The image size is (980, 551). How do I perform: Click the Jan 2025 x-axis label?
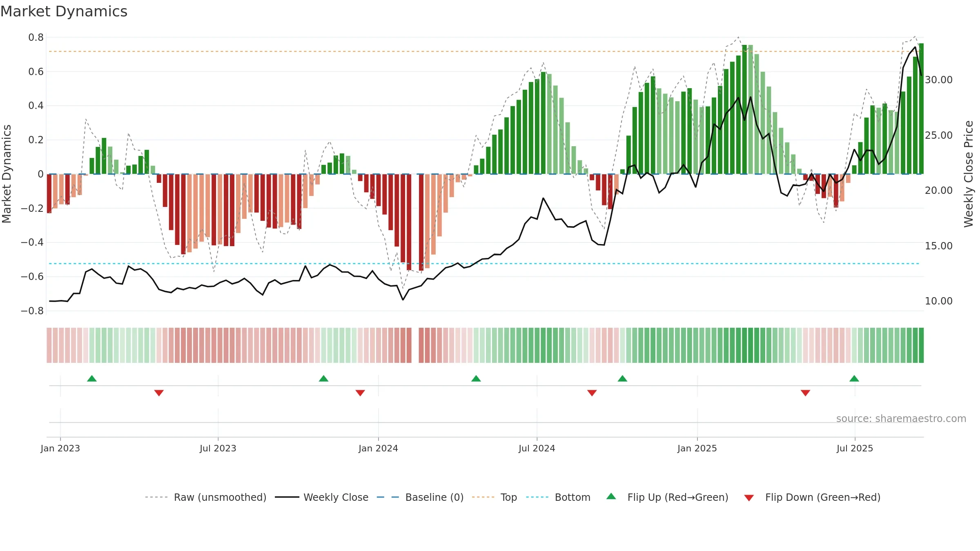click(x=697, y=448)
